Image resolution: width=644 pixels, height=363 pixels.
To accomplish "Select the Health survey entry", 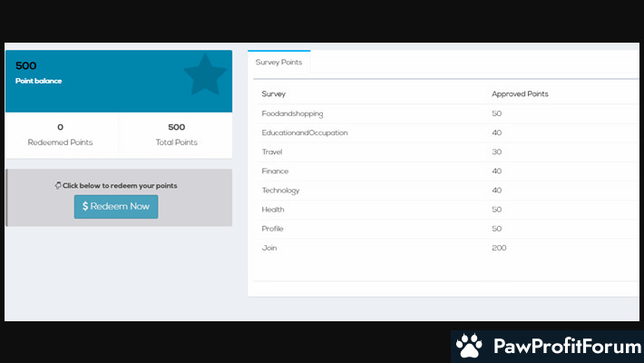I will 273,210.
